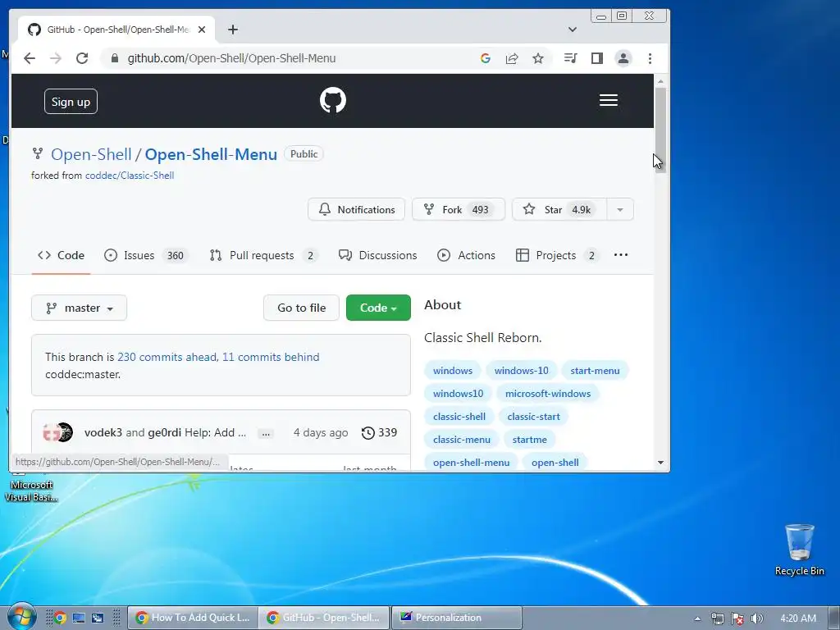Toggle Chrome side panel icon

(597, 58)
